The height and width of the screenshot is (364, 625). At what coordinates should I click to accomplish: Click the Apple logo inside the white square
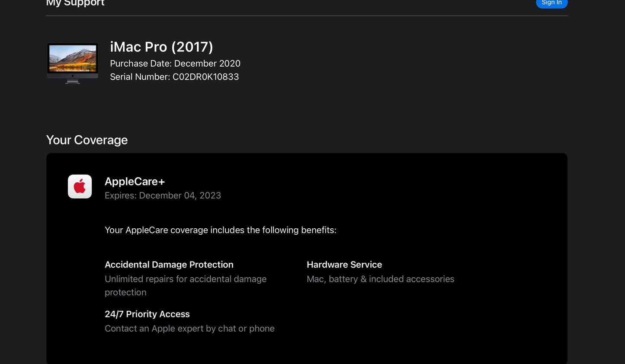click(79, 186)
